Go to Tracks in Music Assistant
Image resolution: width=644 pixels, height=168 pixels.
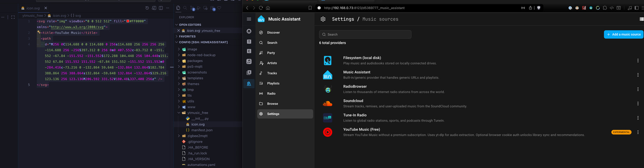(285, 73)
